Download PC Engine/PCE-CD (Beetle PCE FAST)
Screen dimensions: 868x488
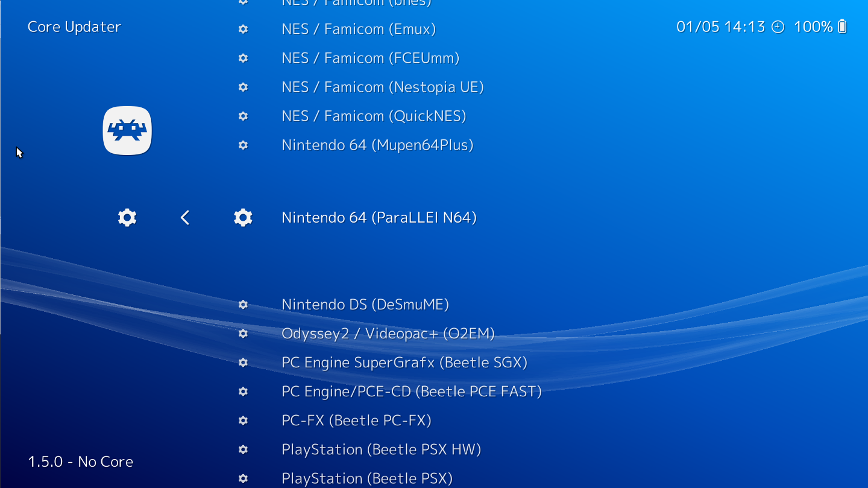(411, 391)
